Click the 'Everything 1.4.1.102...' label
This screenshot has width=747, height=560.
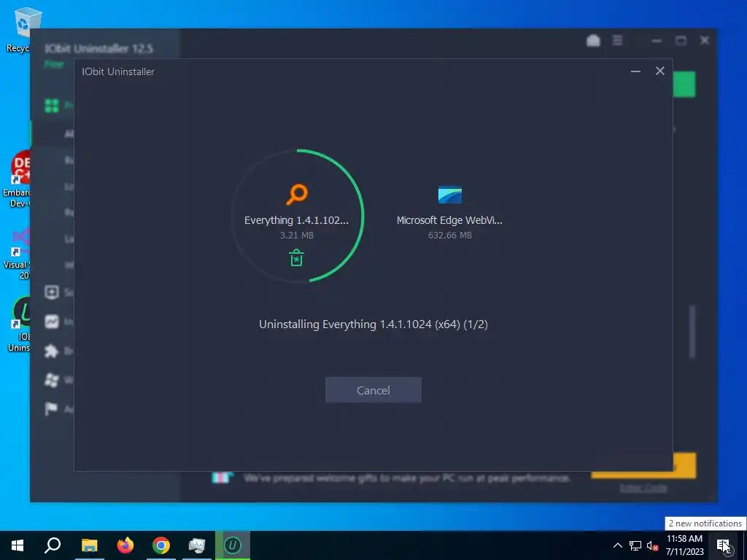(296, 220)
